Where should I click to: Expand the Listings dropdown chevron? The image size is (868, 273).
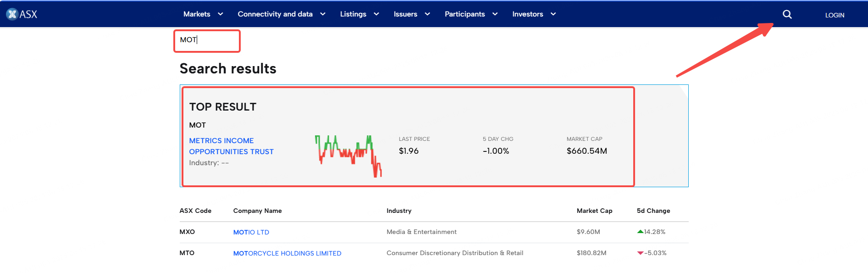click(x=376, y=14)
